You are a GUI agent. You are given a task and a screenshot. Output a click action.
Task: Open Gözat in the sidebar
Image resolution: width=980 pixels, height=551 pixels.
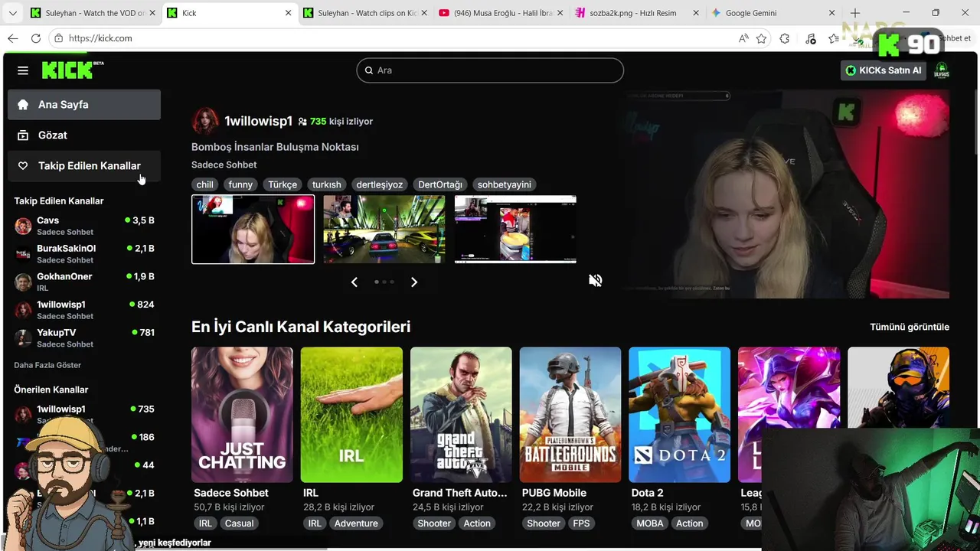coord(84,135)
